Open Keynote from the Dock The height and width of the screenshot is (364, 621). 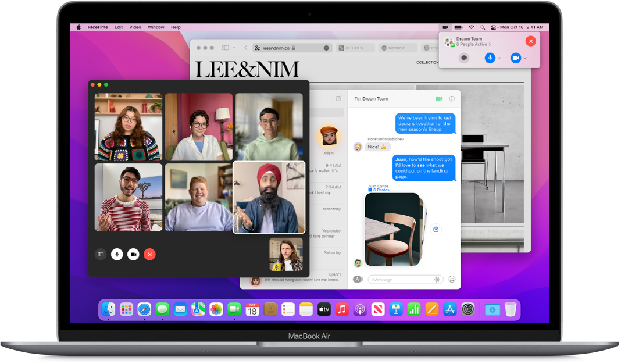tap(396, 309)
